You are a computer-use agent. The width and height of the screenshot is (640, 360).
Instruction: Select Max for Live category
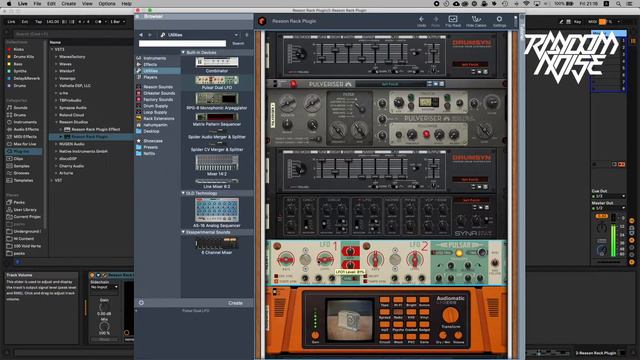pos(24,144)
